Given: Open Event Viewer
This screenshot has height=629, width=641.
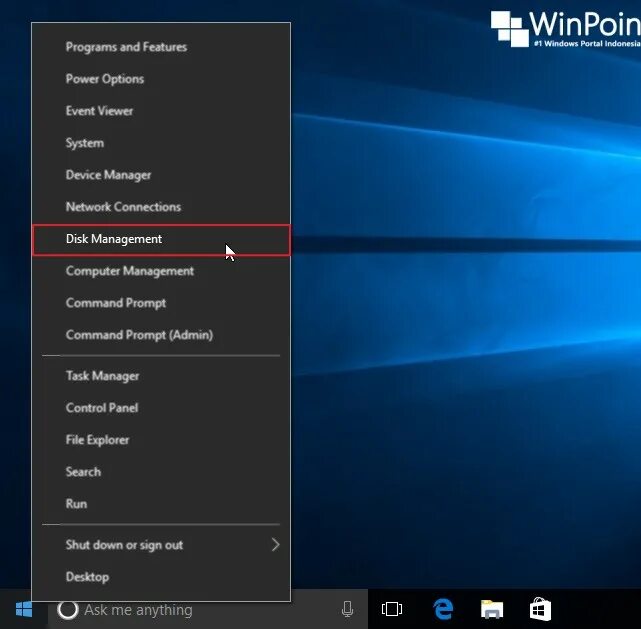Looking at the screenshot, I should point(161,111).
